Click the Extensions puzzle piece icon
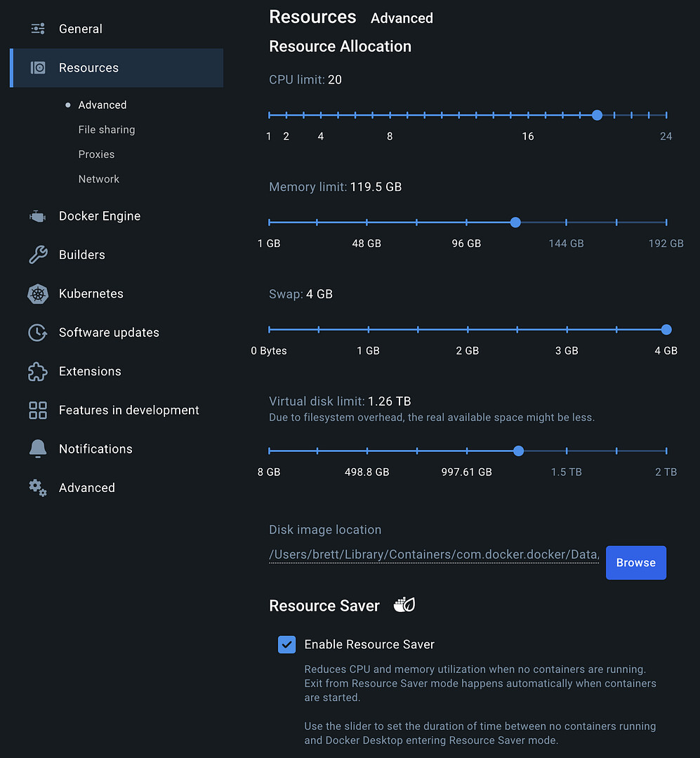The width and height of the screenshot is (700, 758). click(38, 371)
